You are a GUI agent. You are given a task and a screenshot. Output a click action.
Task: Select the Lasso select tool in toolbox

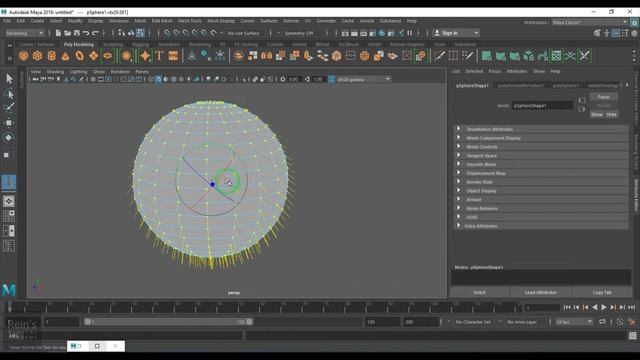[x=9, y=94]
